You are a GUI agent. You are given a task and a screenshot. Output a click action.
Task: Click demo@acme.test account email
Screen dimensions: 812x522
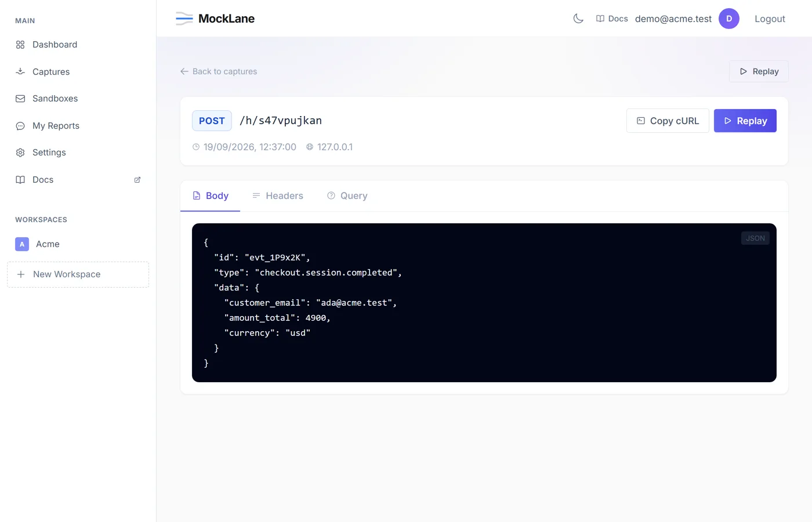pos(673,19)
